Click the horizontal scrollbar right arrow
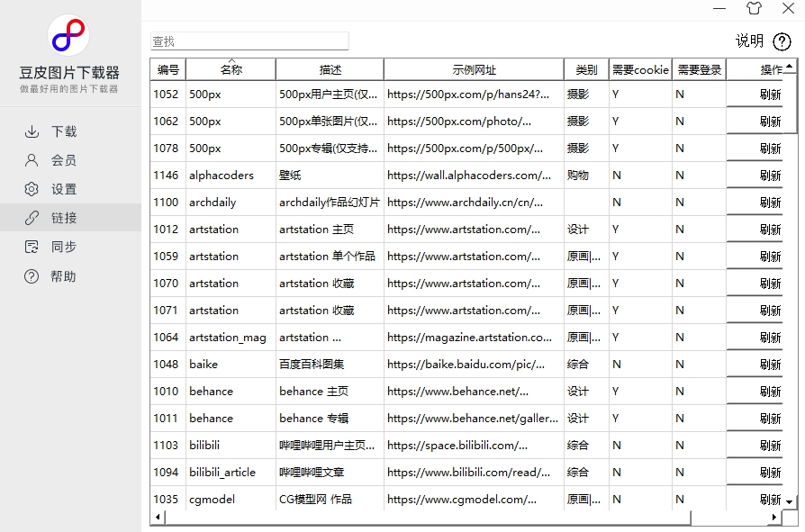The height and width of the screenshot is (532, 805). point(776,517)
